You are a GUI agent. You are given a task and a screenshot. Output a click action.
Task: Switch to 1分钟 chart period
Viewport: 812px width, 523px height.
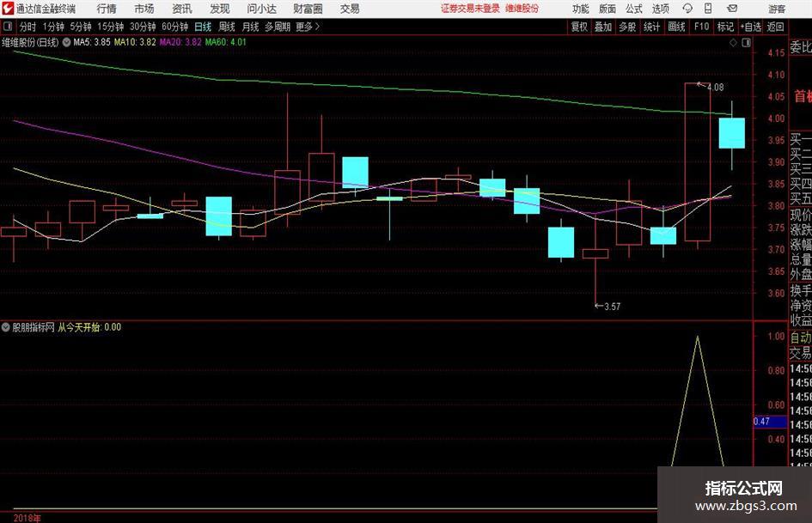[53, 27]
